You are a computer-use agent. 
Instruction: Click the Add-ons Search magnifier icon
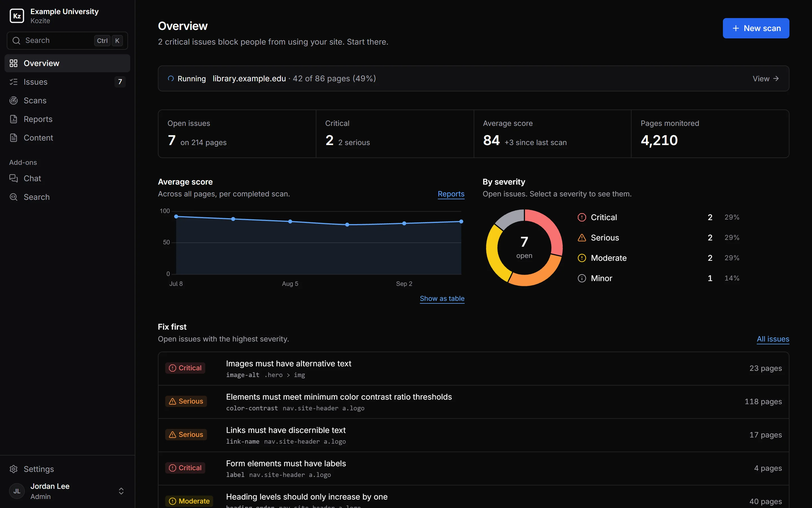14,197
